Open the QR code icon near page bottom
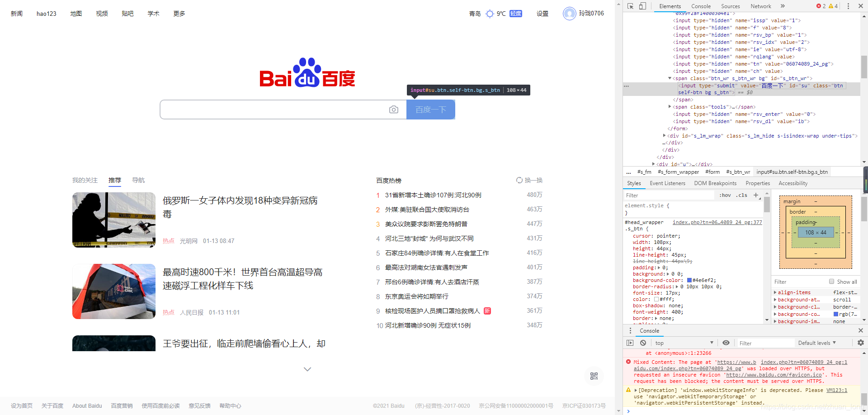868x415 pixels. pos(594,376)
